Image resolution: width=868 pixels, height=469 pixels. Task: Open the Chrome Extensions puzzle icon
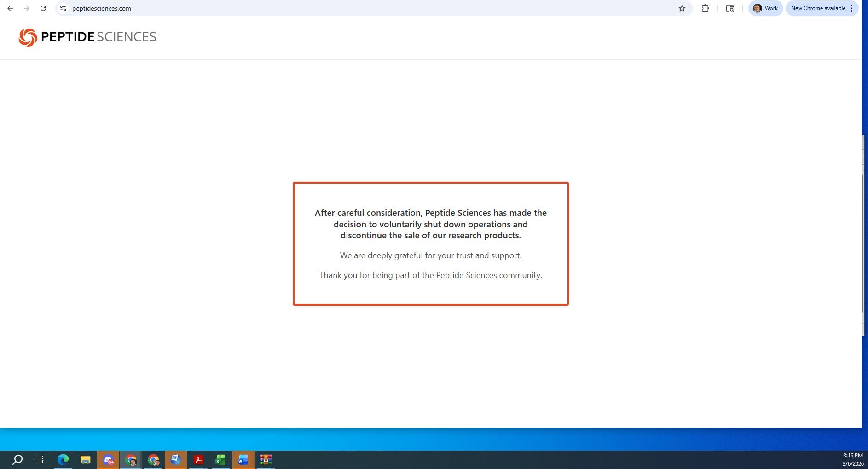tap(705, 8)
